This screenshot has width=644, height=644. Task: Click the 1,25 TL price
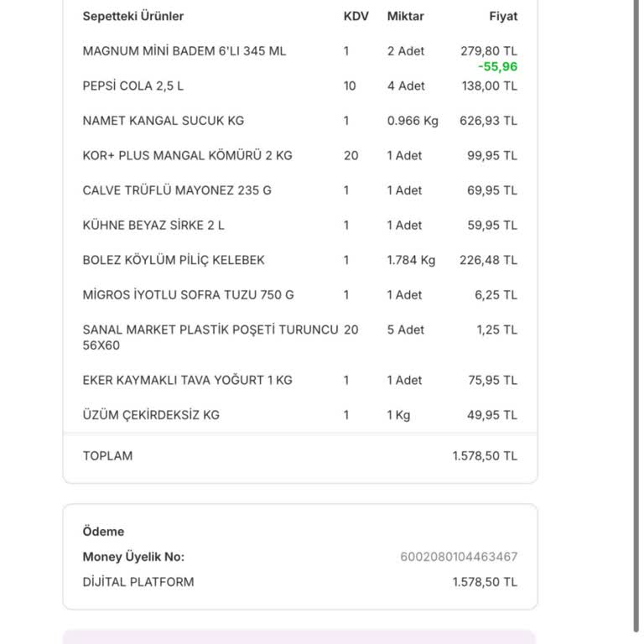pyautogui.click(x=497, y=330)
